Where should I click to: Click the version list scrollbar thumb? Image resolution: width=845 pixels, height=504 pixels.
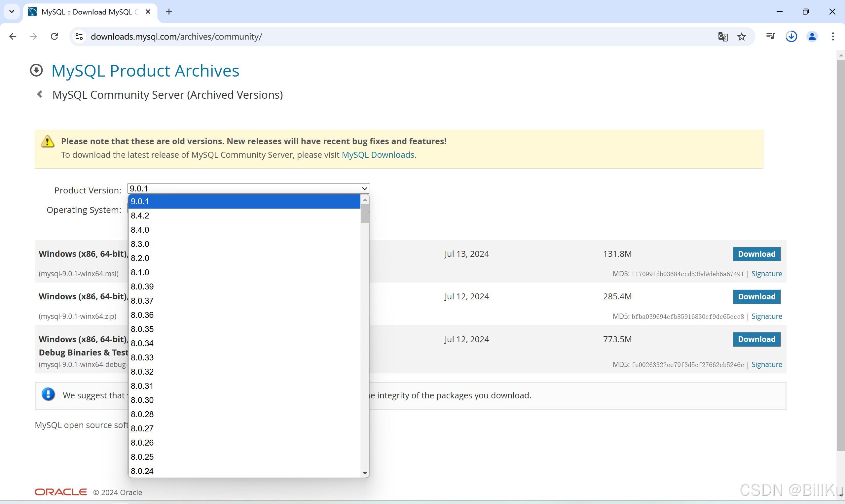(x=365, y=214)
